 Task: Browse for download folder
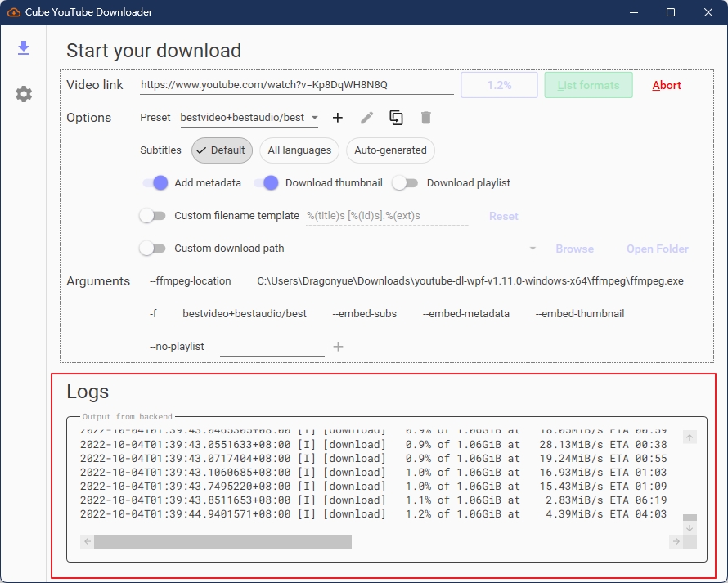(574, 249)
